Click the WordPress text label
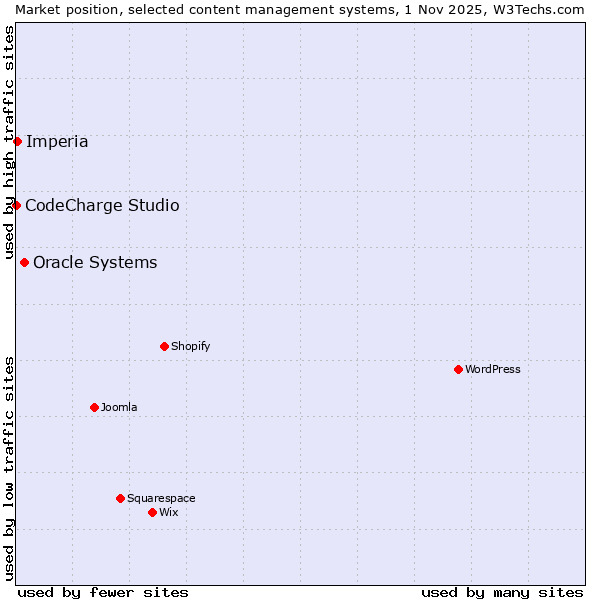The image size is (600, 600). tap(492, 369)
